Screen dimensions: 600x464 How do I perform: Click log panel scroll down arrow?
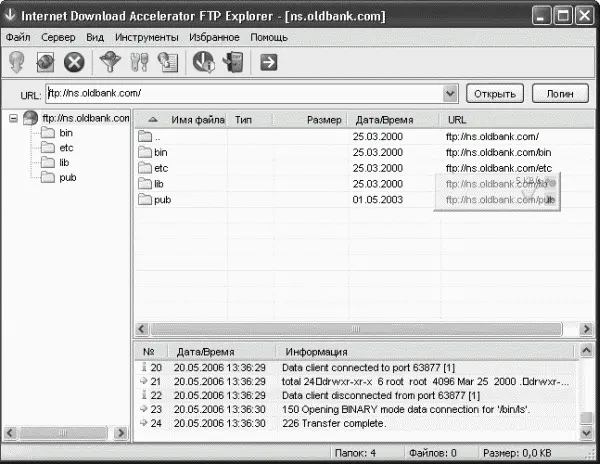coord(586,433)
